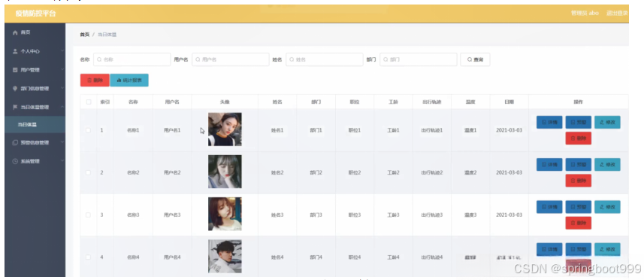This screenshot has width=644, height=280.
Task: Open the avatar photo in row 用户名4
Action: click(225, 257)
